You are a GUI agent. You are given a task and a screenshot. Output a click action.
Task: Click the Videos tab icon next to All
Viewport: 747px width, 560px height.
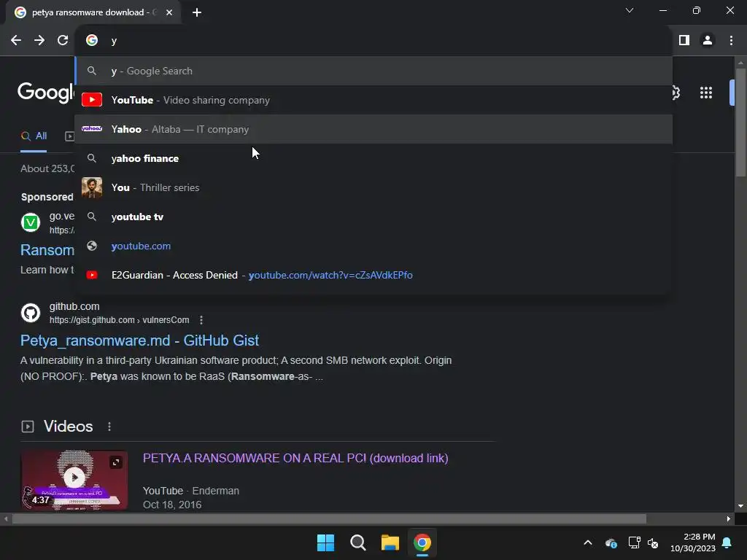point(69,136)
